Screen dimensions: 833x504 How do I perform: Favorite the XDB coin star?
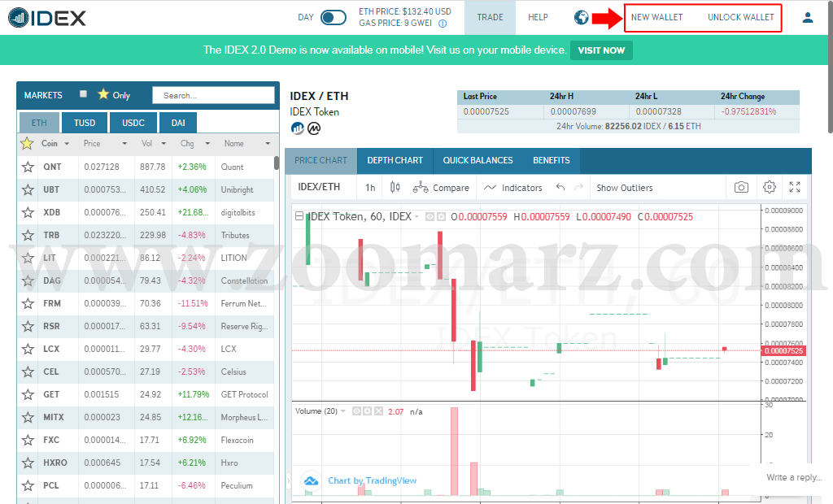[x=28, y=212]
